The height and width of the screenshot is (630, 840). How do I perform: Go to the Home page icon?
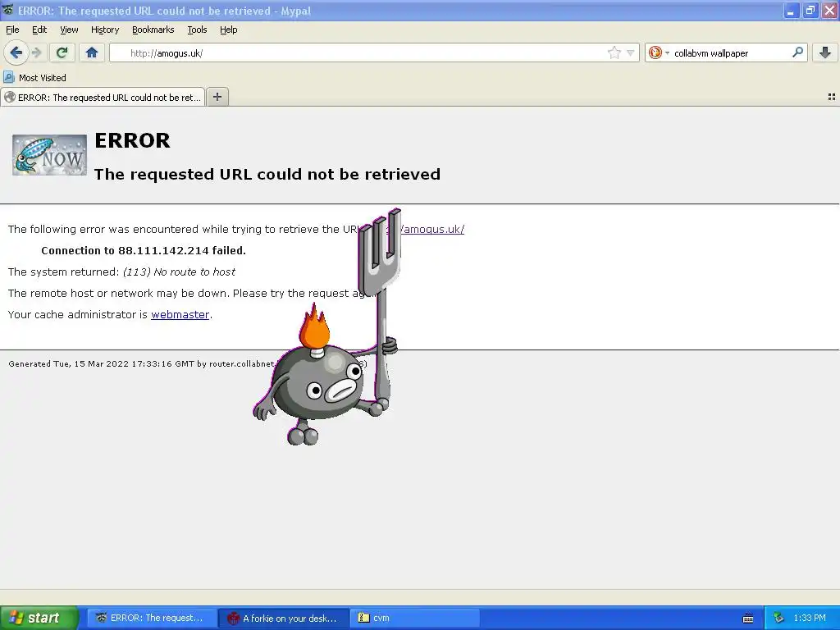pos(92,52)
